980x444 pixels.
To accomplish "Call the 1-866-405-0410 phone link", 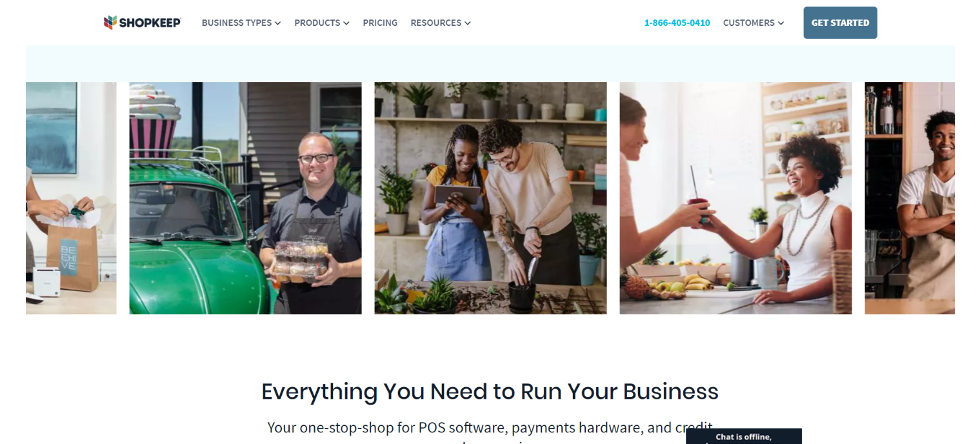I will pos(677,23).
